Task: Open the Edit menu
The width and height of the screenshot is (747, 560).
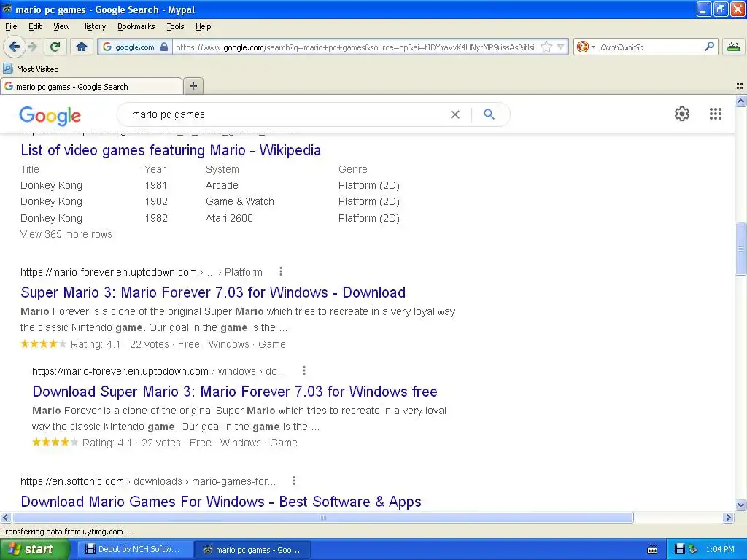Action: pyautogui.click(x=35, y=26)
